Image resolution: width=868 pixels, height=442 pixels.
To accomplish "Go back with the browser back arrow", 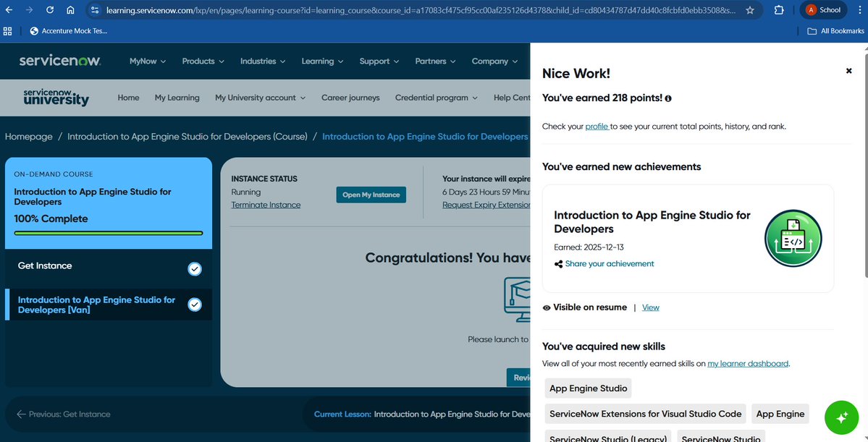I will (x=9, y=10).
